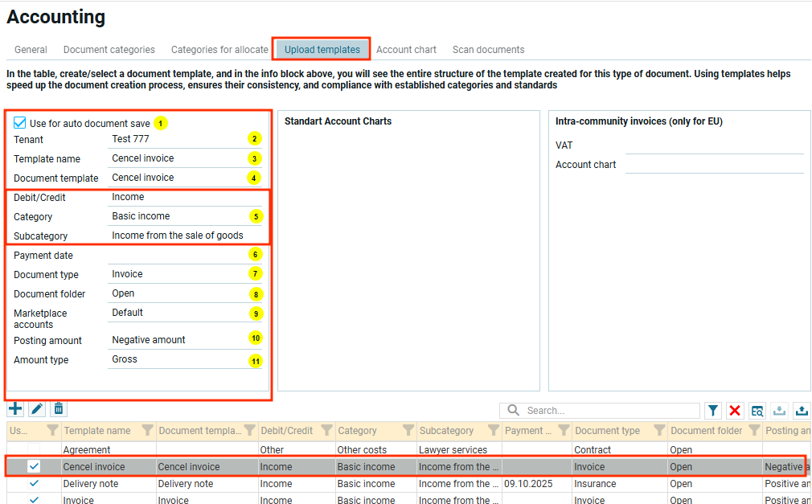Viewport: 812px width, 504px height.
Task: Open Document type column filter funnel
Action: [x=658, y=430]
